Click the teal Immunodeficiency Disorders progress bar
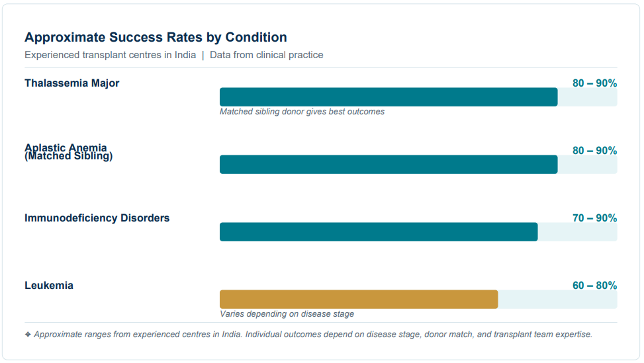Viewport: 644px width, 363px height. 379,232
